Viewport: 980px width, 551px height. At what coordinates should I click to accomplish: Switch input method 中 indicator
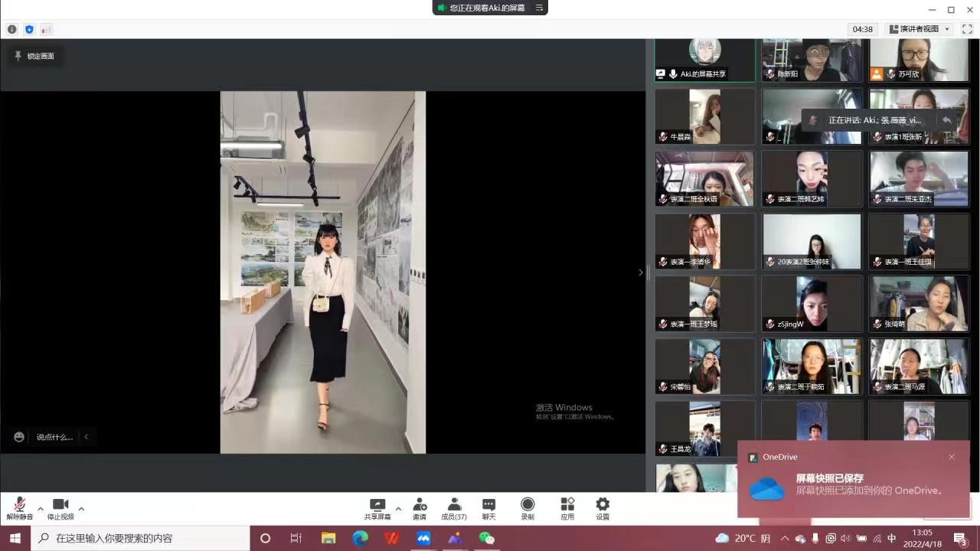892,538
